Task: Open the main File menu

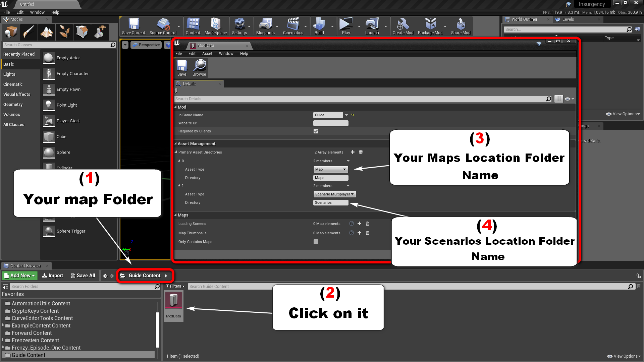Action: click(6, 12)
